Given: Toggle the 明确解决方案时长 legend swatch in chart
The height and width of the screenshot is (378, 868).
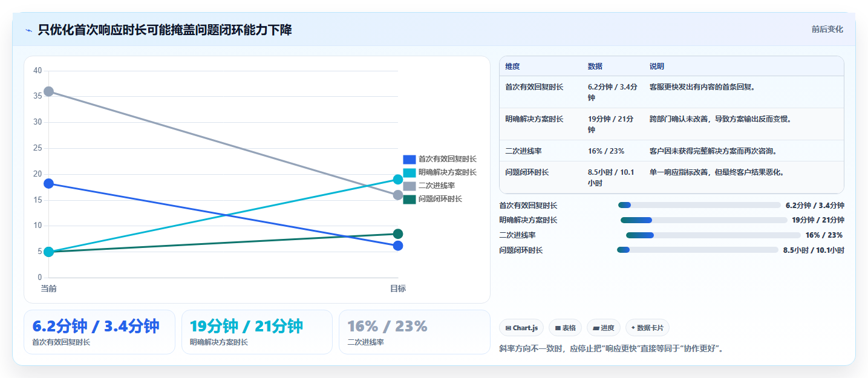Looking at the screenshot, I should click(410, 172).
